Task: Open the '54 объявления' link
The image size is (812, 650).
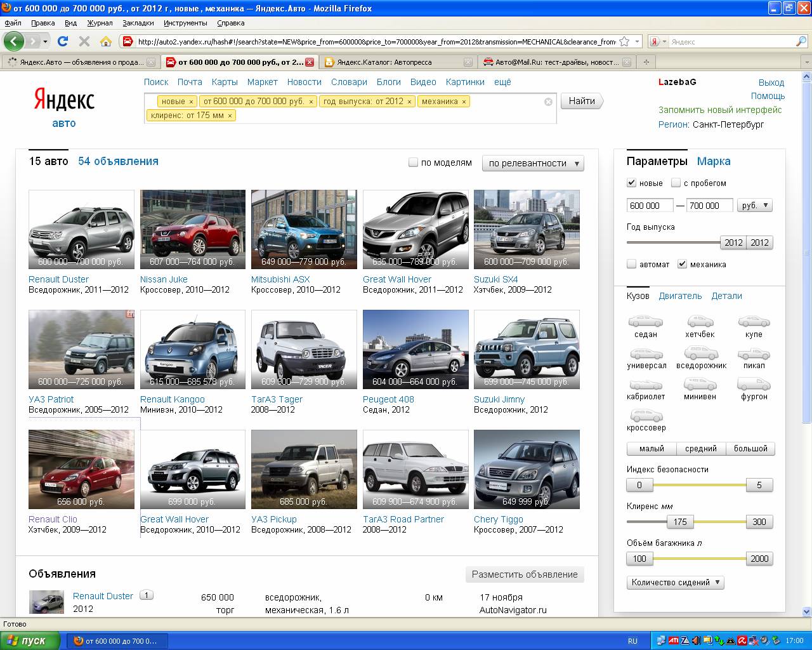Action: click(118, 161)
